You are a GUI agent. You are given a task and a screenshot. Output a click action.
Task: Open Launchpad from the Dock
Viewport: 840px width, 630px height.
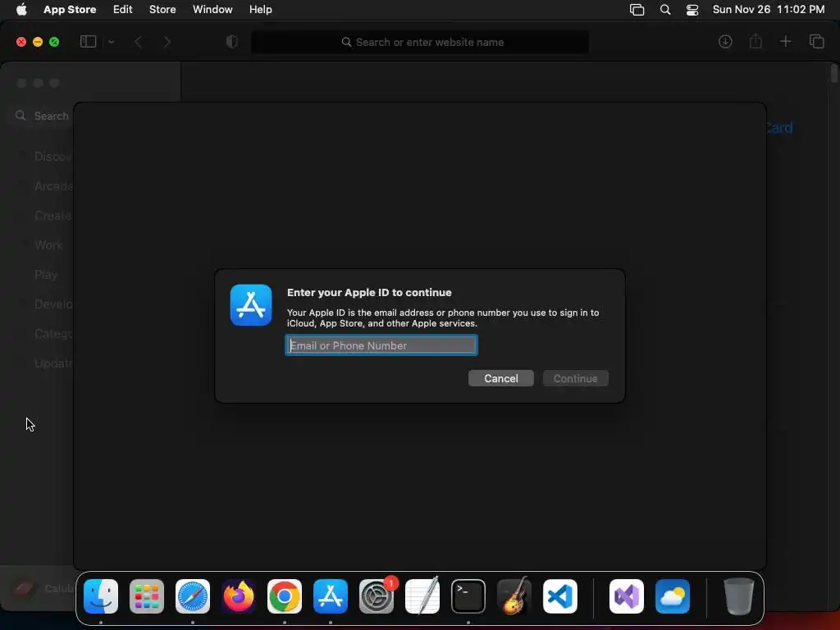coord(147,596)
